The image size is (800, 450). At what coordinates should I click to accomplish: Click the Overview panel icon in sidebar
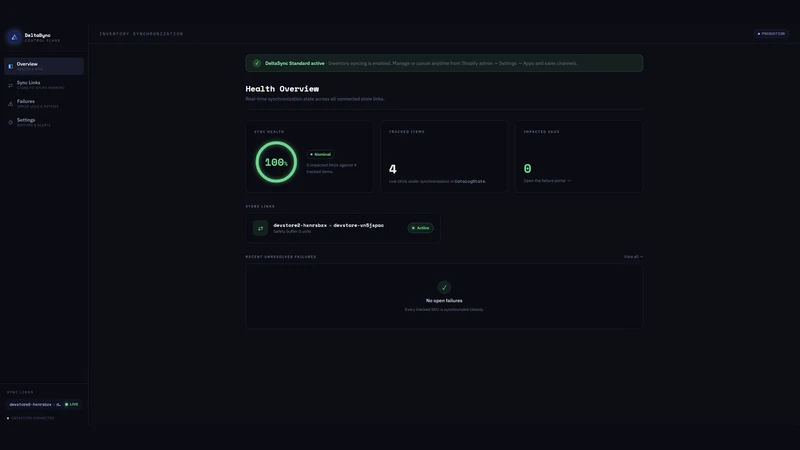click(10, 66)
